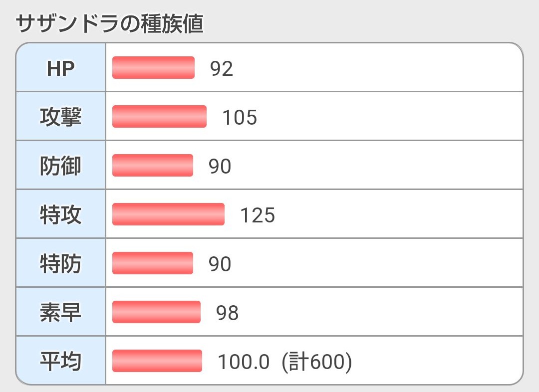Click the total text (計600)

click(x=317, y=362)
